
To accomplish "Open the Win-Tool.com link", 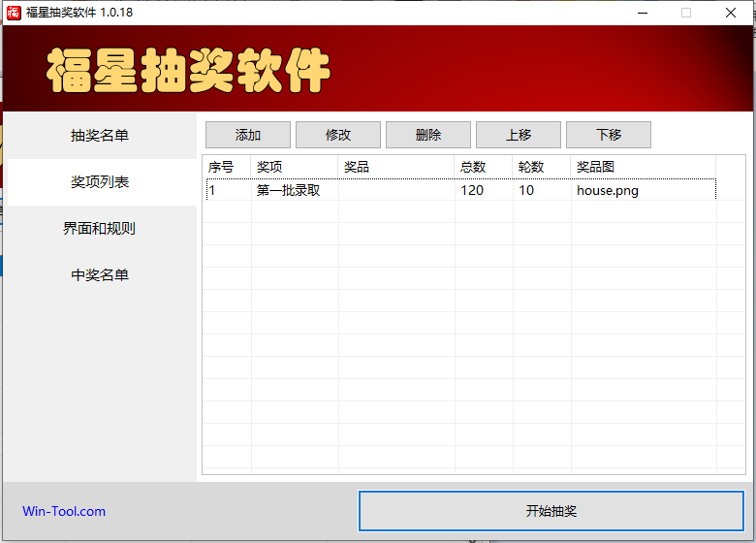I will coord(64,511).
